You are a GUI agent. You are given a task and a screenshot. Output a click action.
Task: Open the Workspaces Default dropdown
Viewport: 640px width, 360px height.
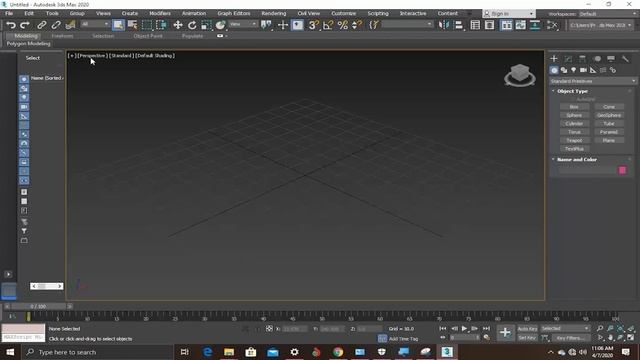(x=608, y=13)
